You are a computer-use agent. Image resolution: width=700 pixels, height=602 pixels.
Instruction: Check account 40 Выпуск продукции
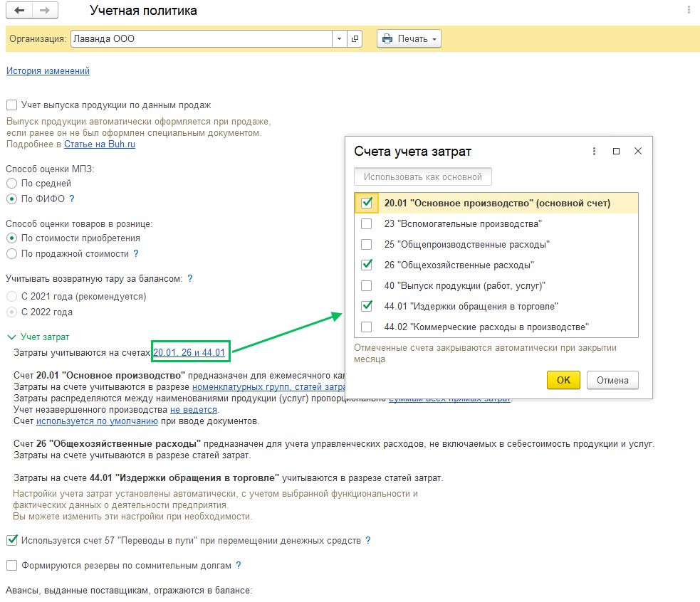pyautogui.click(x=367, y=285)
